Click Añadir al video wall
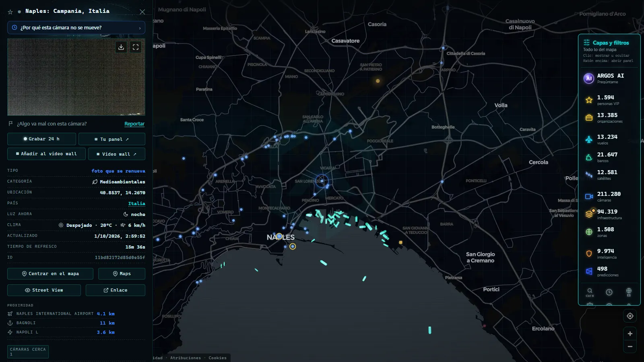Viewport: 644px width, 362px height. pyautogui.click(x=46, y=154)
